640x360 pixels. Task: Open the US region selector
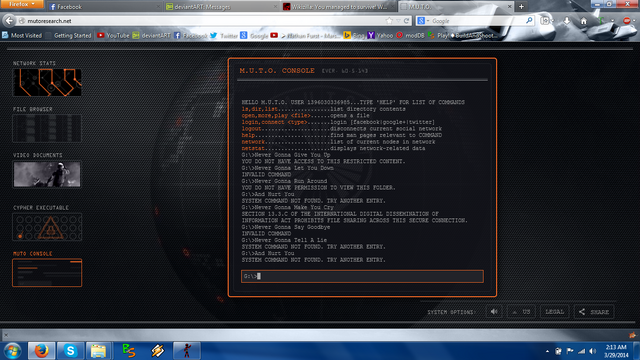[x=521, y=312]
